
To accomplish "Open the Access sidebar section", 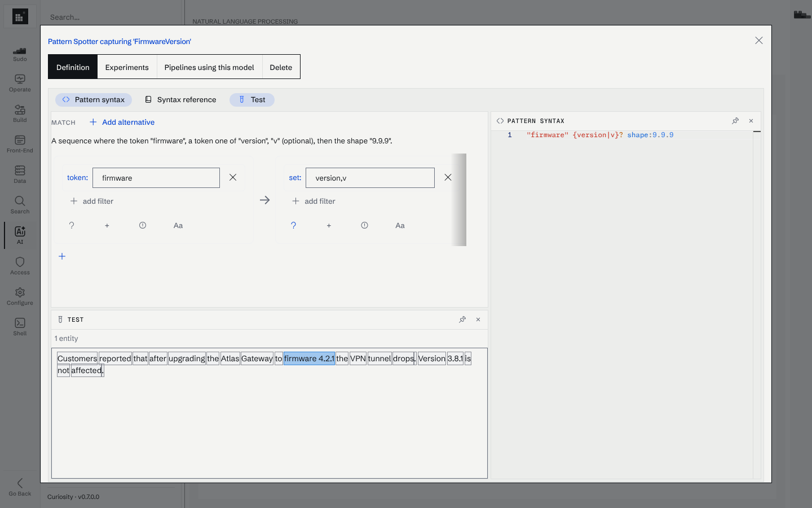I will (20, 266).
